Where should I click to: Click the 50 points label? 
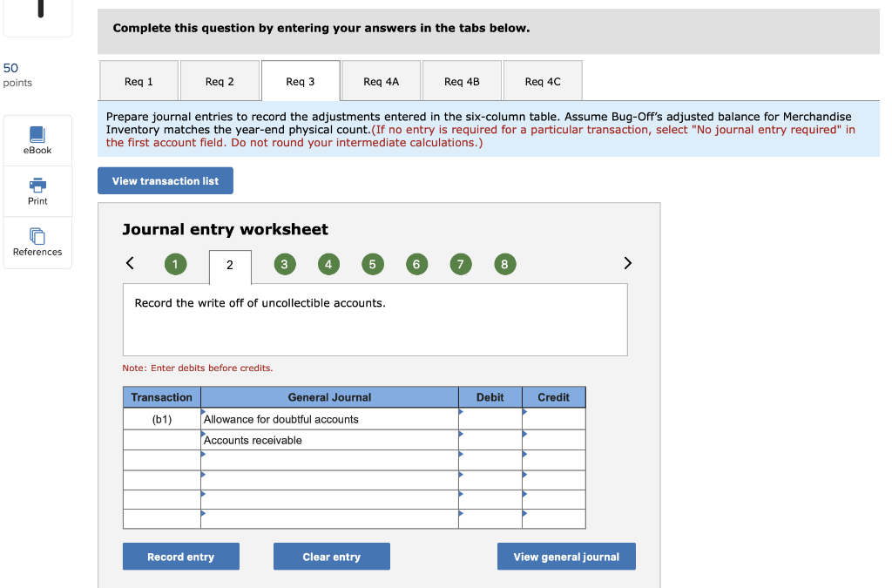(x=17, y=75)
